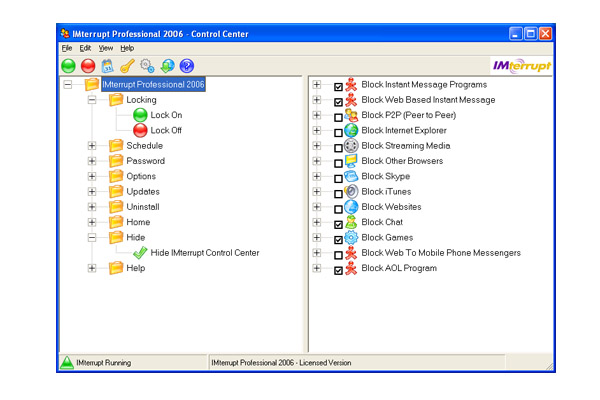Viewport: 600px width, 400px height.
Task: Expand the Schedule folder node
Action: pos(92,145)
